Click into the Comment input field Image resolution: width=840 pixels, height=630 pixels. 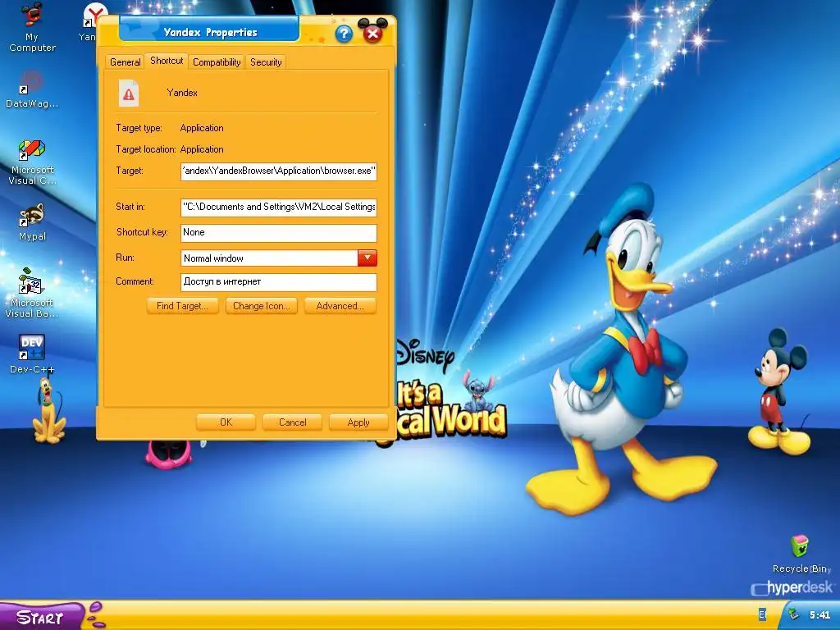click(x=279, y=282)
